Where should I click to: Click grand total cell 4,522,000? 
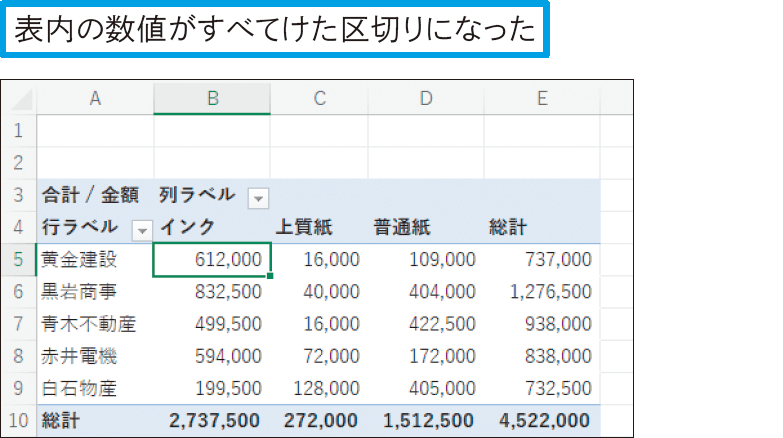[x=542, y=421]
